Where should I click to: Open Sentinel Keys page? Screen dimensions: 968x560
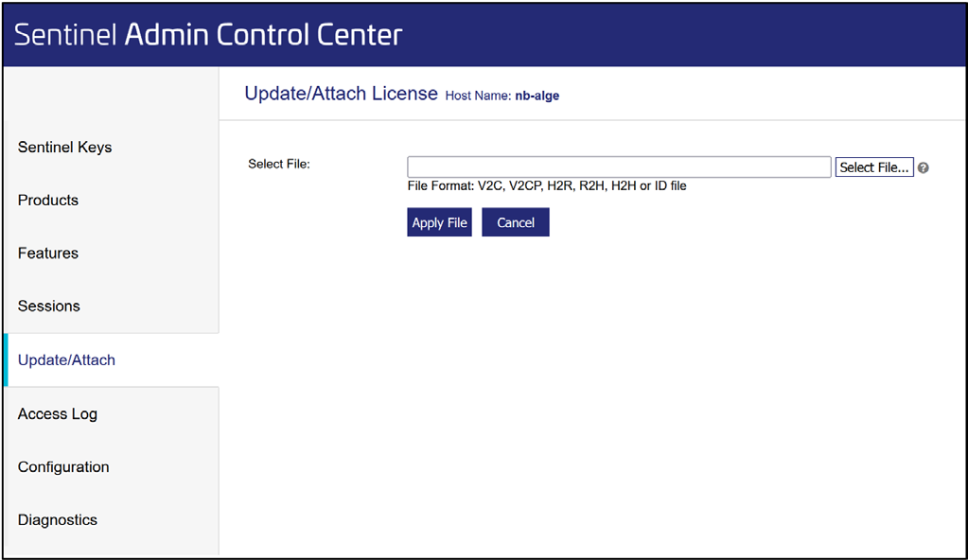(65, 148)
